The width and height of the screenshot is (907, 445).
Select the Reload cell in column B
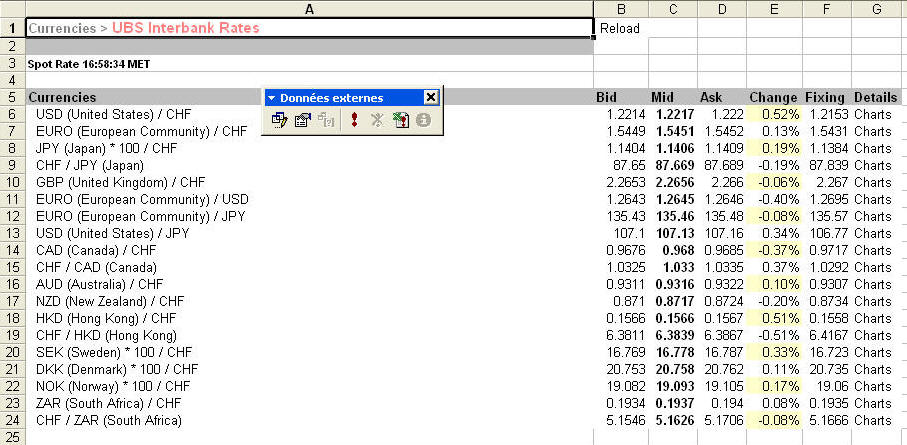[621, 28]
